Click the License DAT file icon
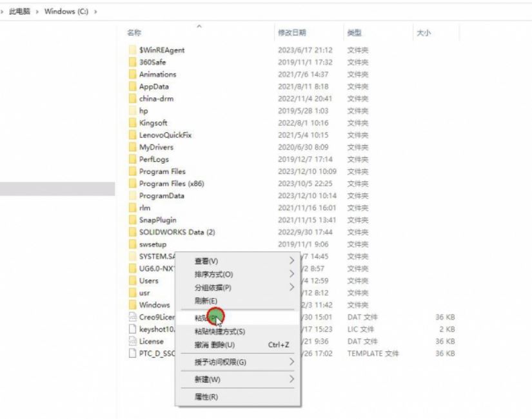Image resolution: width=532 pixels, height=419 pixels. pos(132,342)
